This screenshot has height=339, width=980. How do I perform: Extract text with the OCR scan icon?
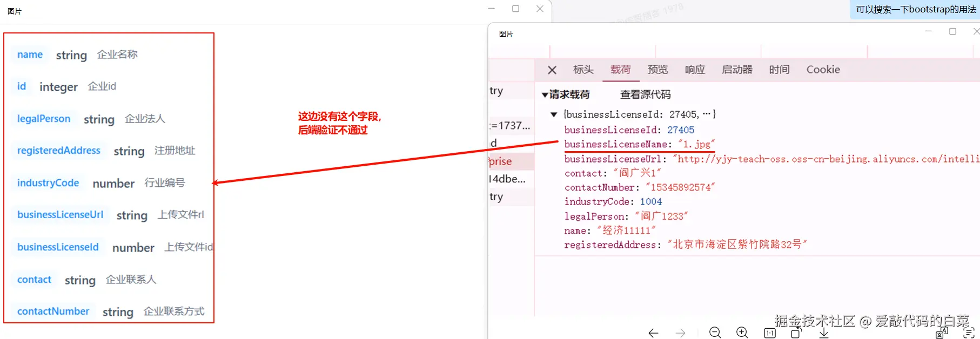tap(969, 333)
